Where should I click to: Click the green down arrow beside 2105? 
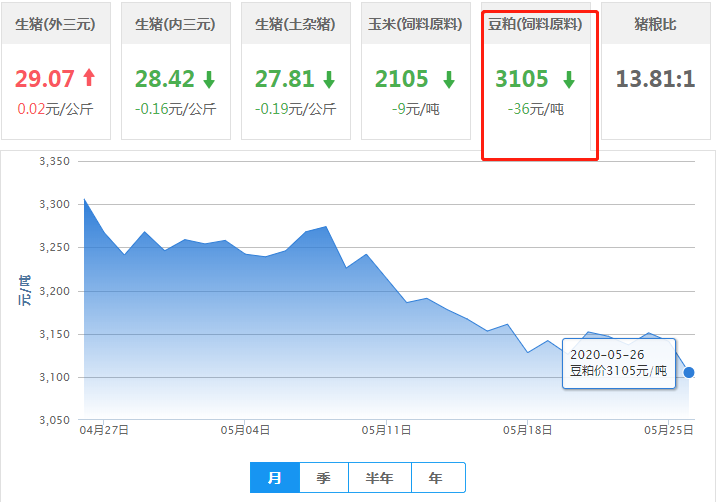(x=449, y=79)
